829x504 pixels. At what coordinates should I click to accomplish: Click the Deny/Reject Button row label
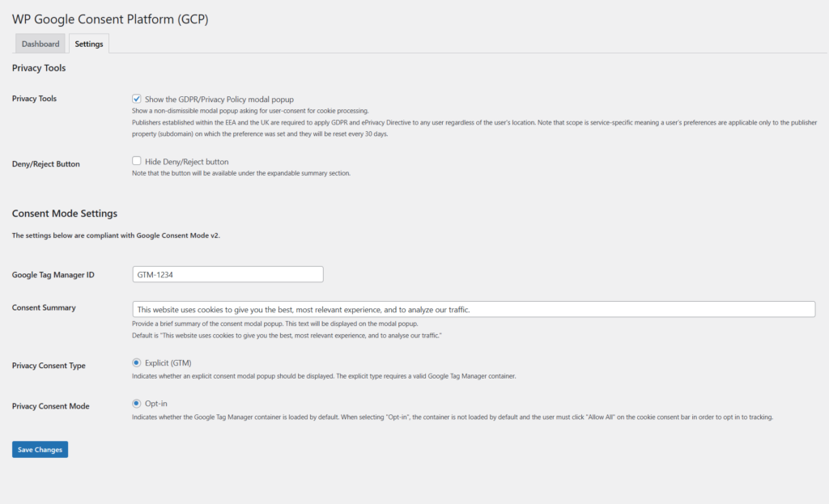click(46, 163)
